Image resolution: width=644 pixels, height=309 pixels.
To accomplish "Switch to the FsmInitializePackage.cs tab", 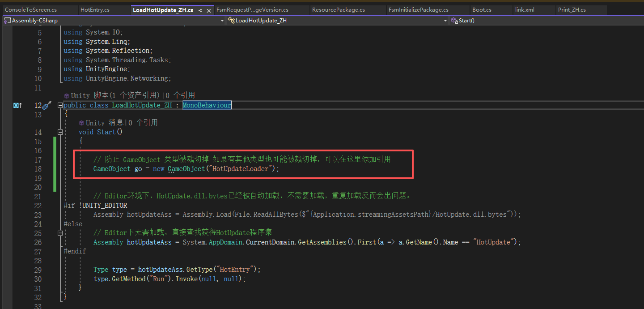I will pyautogui.click(x=419, y=9).
